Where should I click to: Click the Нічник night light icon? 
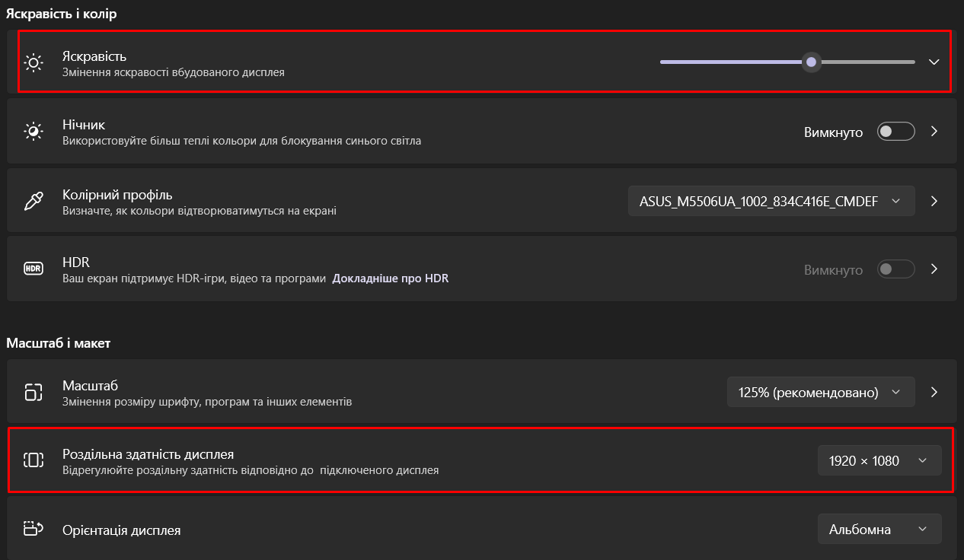[34, 132]
